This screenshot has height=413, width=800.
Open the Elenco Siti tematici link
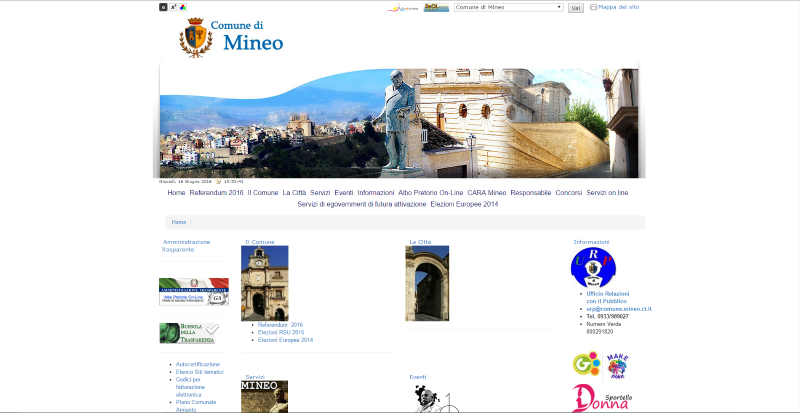click(x=199, y=372)
